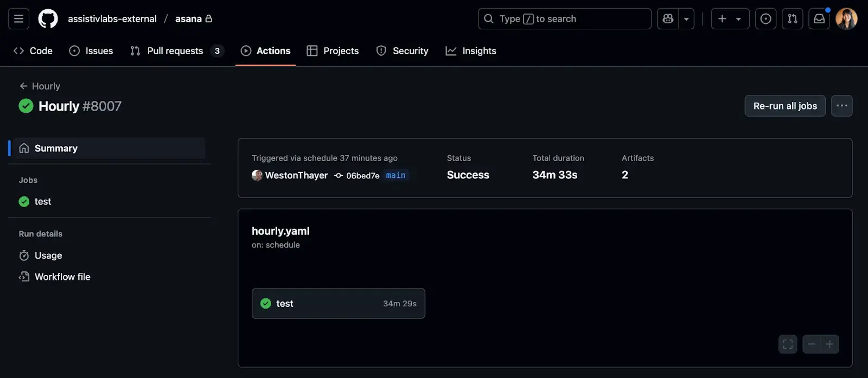The image size is (868, 378).
Task: Open the create new plus dropdown
Action: click(x=730, y=19)
